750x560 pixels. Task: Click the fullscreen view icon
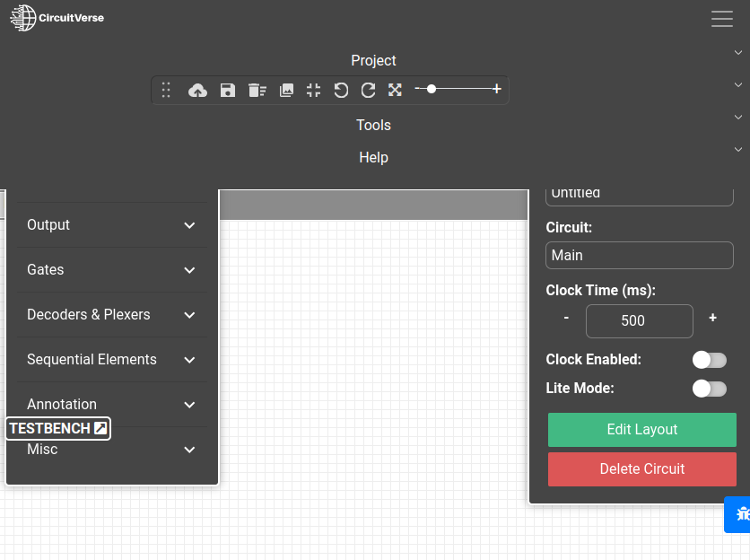395,90
